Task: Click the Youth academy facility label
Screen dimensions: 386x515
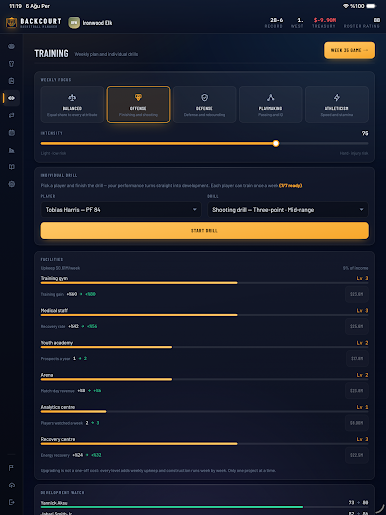Action: [57, 343]
